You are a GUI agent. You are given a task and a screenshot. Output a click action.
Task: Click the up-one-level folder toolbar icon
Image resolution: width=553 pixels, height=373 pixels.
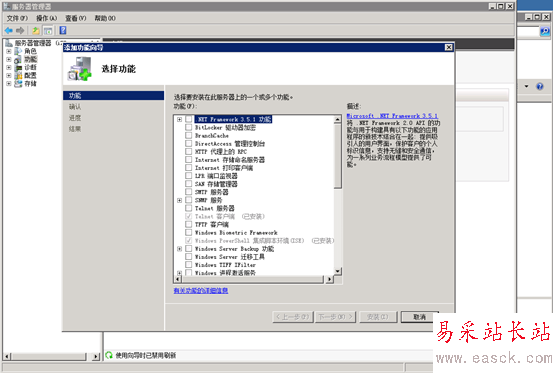tap(36, 31)
